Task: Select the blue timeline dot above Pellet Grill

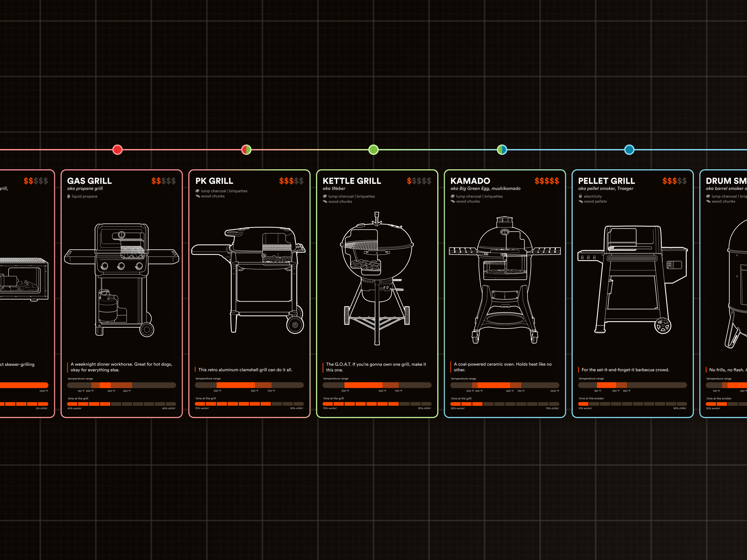Action: click(629, 150)
